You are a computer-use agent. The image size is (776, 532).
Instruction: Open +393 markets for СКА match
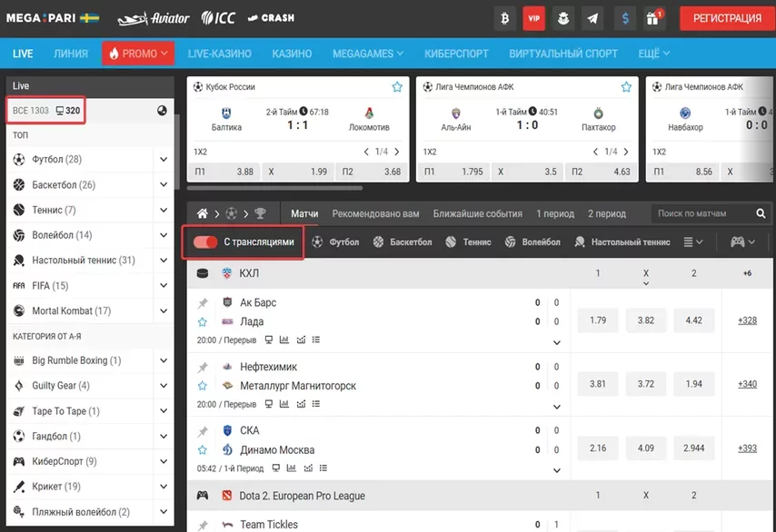[747, 448]
